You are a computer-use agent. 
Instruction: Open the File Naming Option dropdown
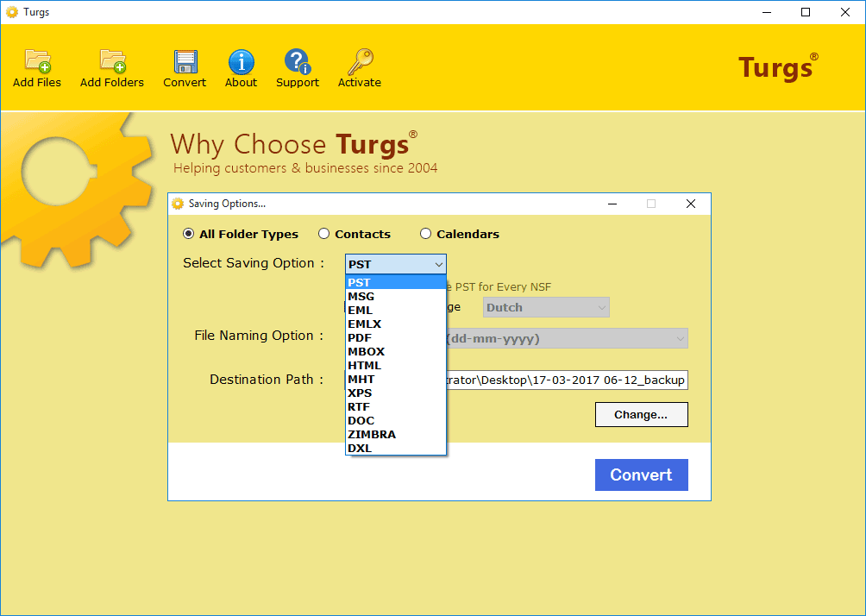click(x=567, y=338)
